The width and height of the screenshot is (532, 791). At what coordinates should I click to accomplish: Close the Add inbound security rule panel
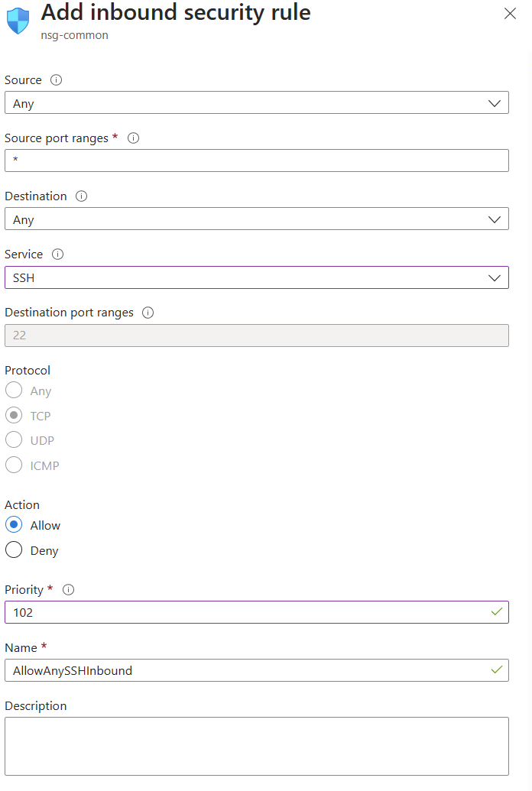pyautogui.click(x=511, y=14)
